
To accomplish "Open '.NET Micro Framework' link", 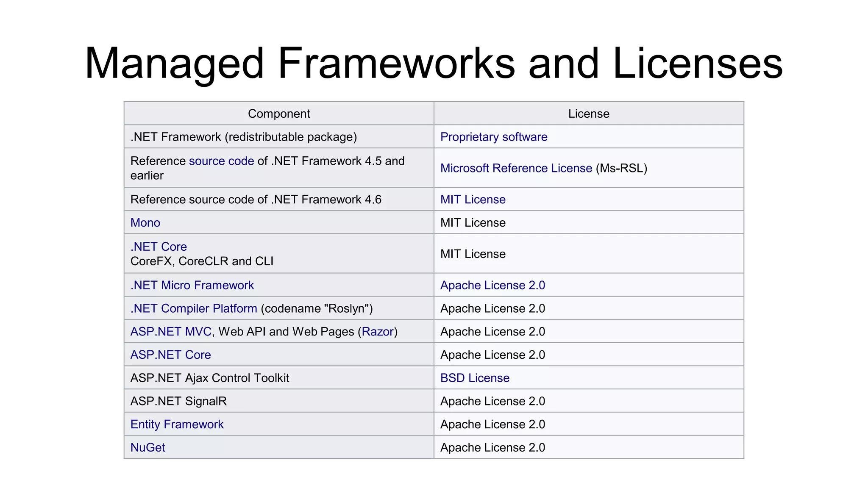I will point(192,285).
